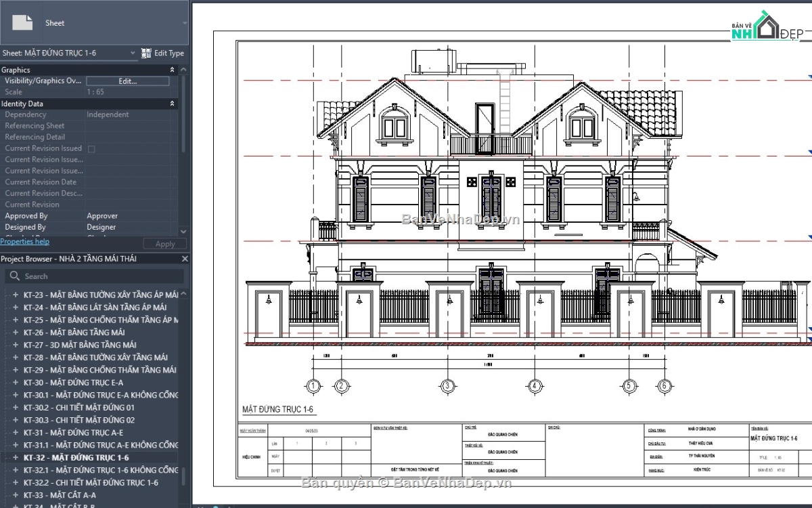
Task: Select grid bubble 1 on the elevation
Action: point(313,386)
